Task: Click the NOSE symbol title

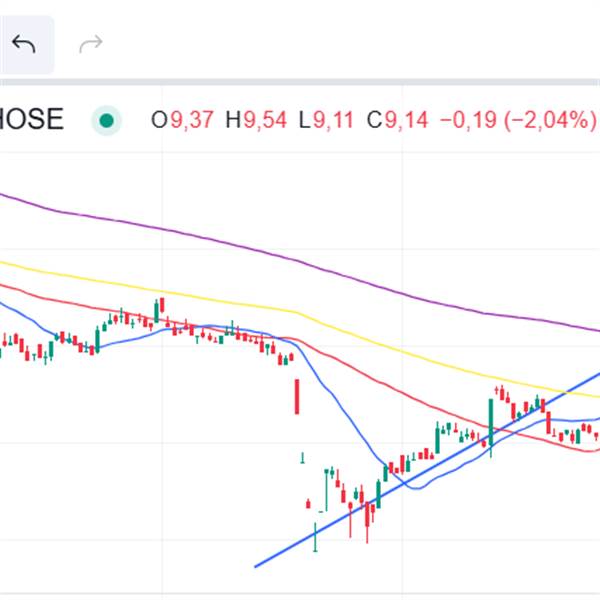Action: 32,120
